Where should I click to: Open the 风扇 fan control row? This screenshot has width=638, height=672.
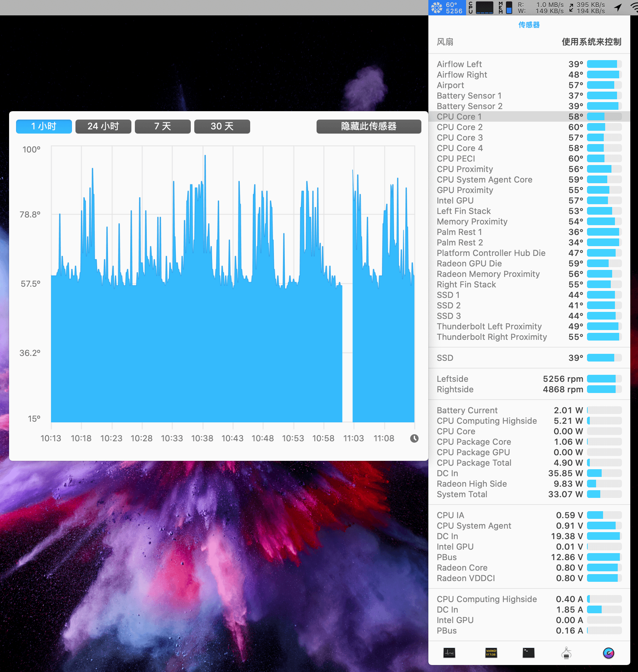(529, 42)
